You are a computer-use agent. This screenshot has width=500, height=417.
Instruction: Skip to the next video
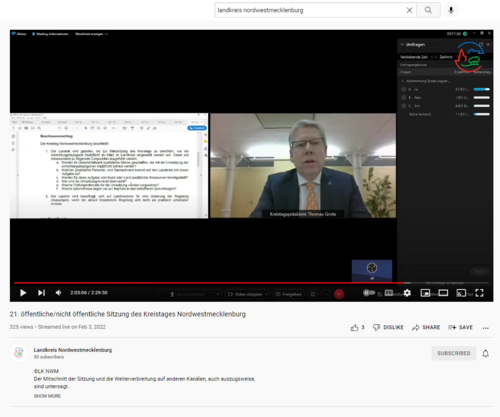pyautogui.click(x=41, y=293)
